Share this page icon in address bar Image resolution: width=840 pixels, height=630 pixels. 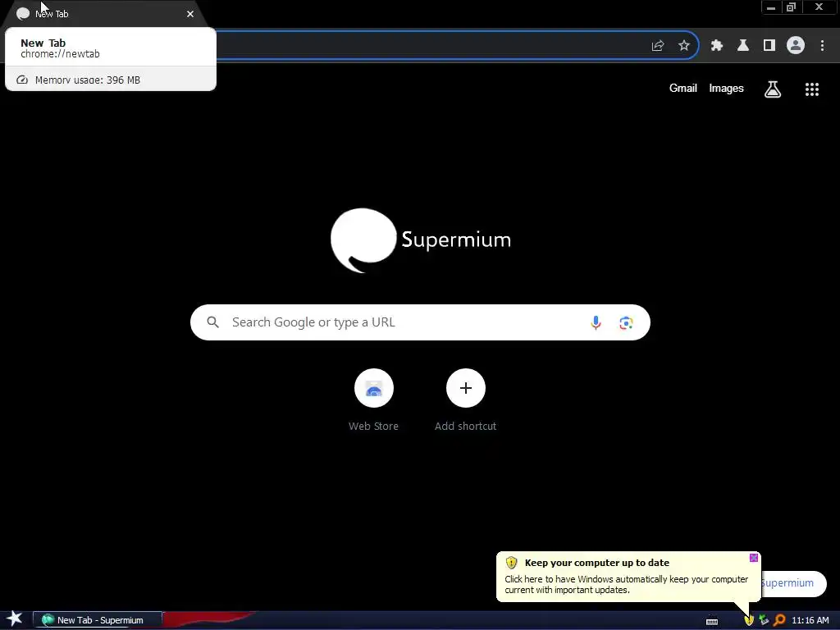(x=658, y=46)
